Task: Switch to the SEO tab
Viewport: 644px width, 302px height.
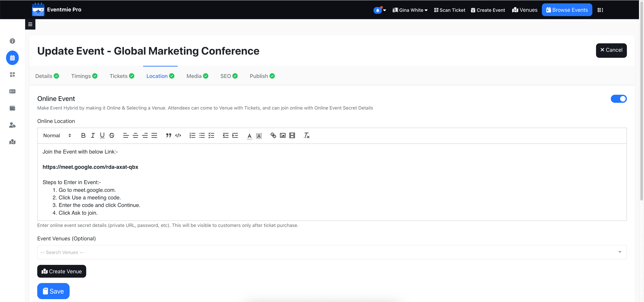Action: click(x=229, y=76)
